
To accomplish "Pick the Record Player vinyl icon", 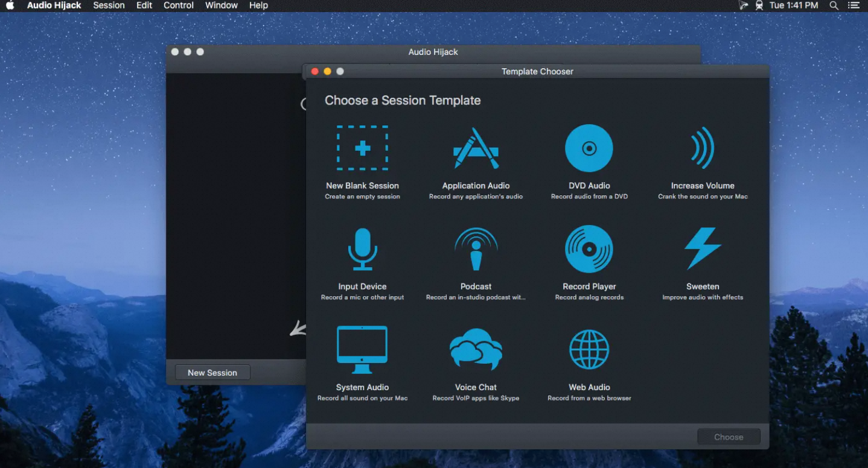I will (589, 249).
